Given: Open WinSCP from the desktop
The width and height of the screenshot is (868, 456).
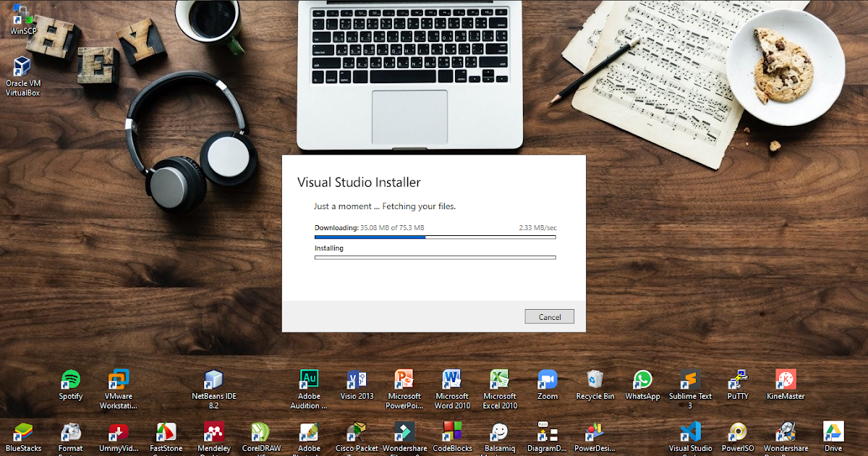Looking at the screenshot, I should [x=22, y=14].
